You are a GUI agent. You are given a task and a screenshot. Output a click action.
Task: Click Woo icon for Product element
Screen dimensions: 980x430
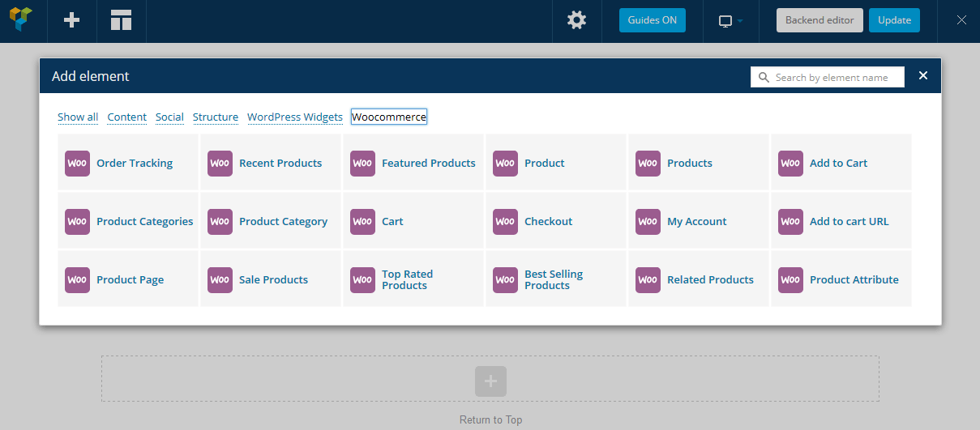[506, 163]
